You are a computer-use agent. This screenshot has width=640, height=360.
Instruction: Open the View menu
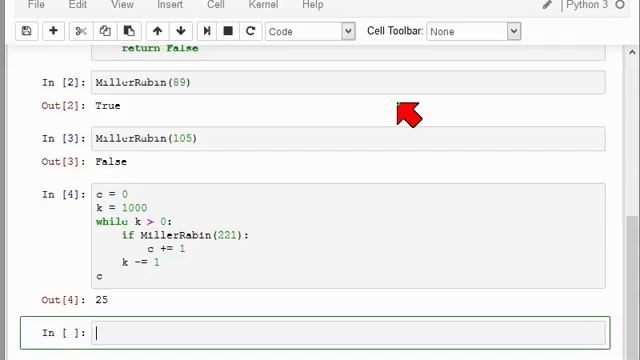122,5
